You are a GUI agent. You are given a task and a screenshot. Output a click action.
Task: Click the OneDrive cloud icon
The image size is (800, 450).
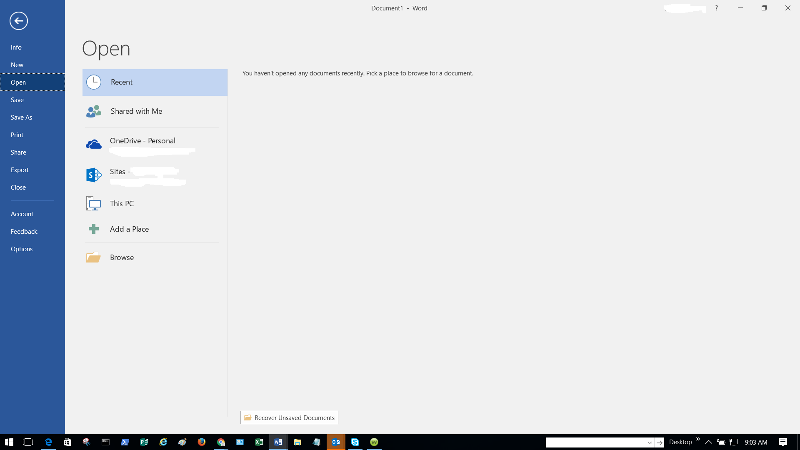tap(94, 145)
